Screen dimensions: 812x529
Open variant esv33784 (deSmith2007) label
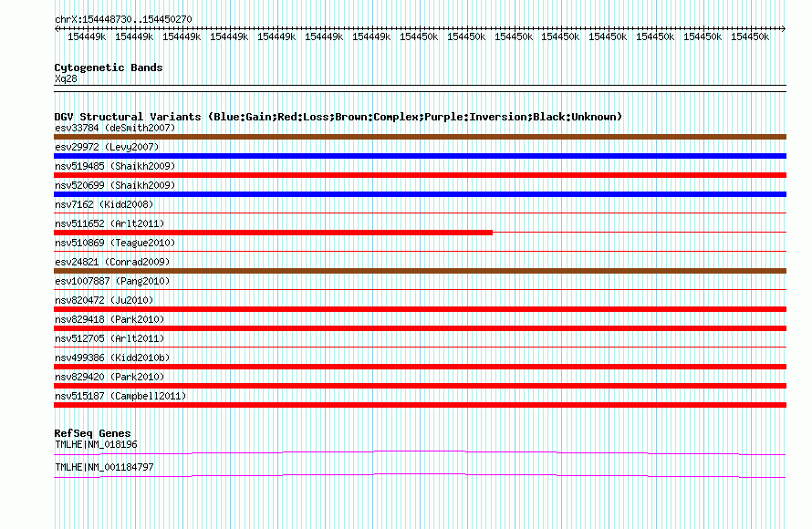(115, 128)
